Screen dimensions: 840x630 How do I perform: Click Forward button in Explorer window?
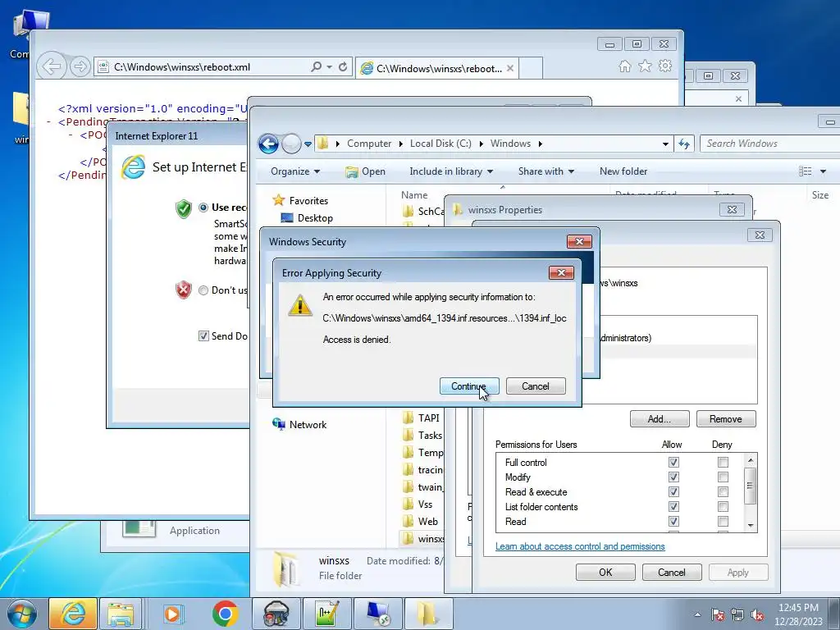pos(291,144)
